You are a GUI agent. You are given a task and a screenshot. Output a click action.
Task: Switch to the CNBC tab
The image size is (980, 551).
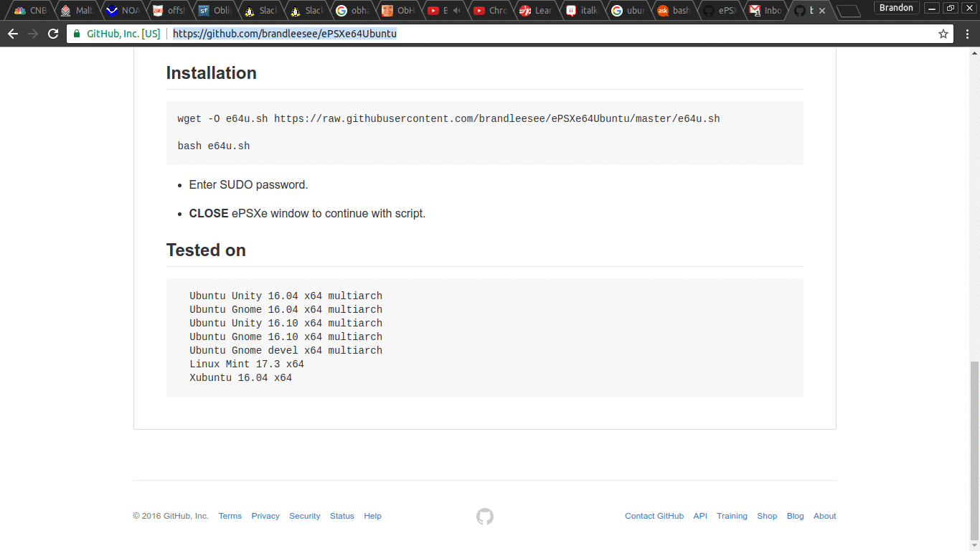click(x=30, y=11)
